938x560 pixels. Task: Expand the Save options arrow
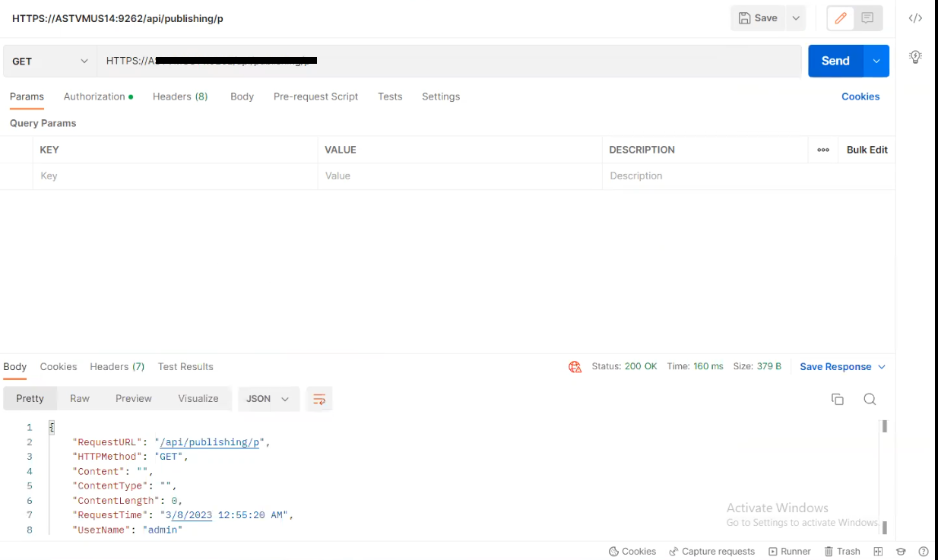click(796, 18)
